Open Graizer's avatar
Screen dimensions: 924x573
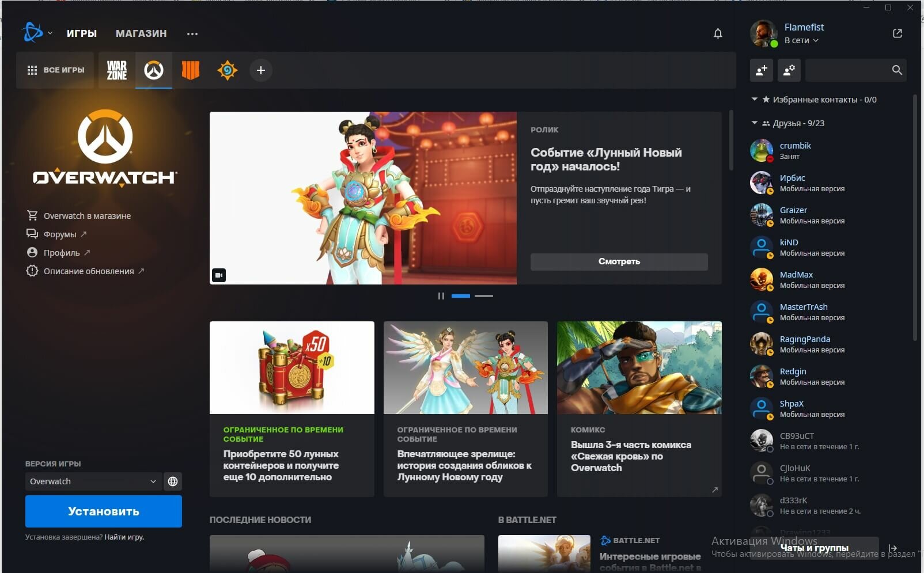[x=762, y=215]
